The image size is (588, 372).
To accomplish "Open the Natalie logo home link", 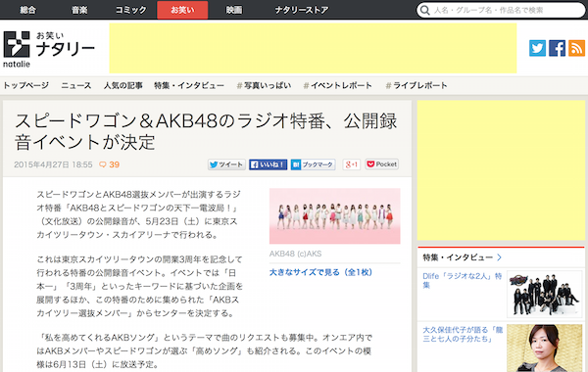I will [49, 49].
